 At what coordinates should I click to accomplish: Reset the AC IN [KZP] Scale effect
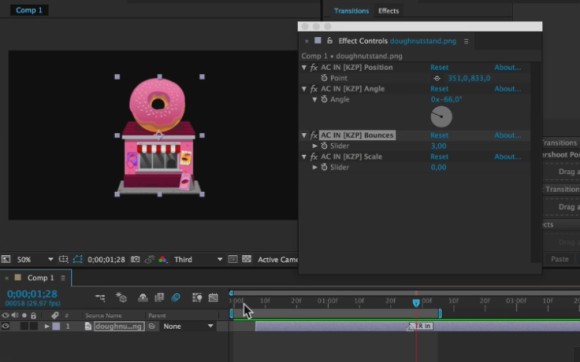click(439, 157)
